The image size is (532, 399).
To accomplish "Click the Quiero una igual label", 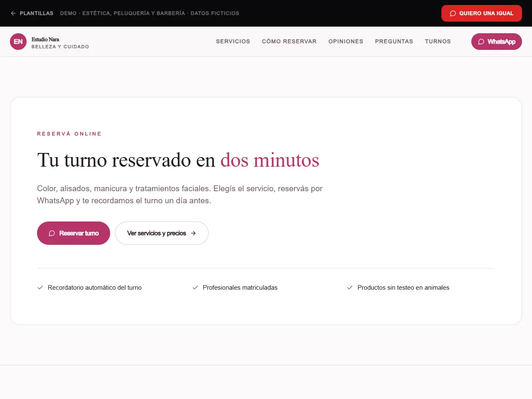I will pos(486,13).
